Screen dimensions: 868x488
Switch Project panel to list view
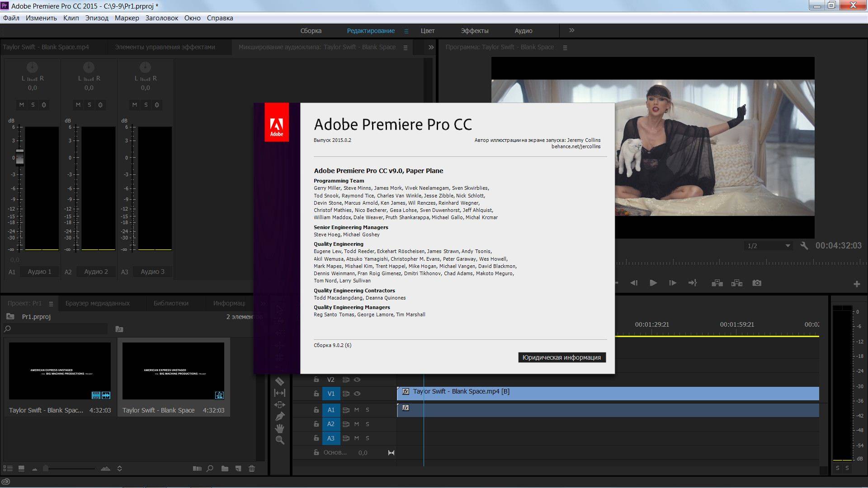[8, 469]
